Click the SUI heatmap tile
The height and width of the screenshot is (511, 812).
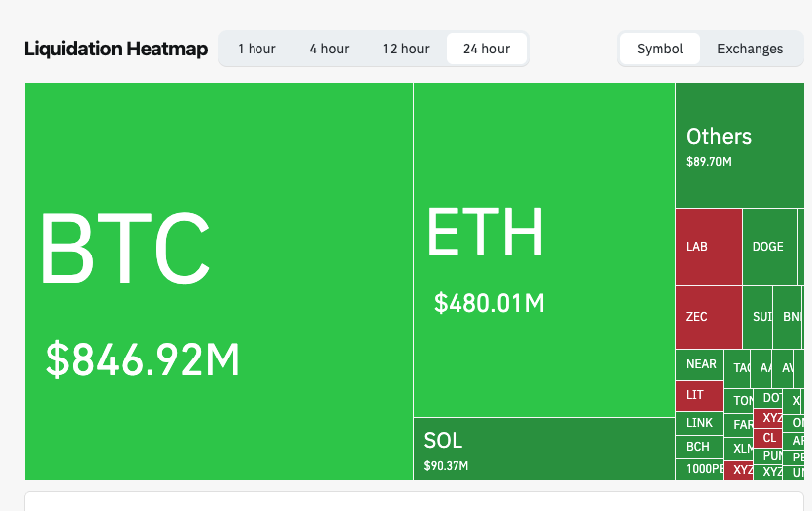[x=758, y=317]
